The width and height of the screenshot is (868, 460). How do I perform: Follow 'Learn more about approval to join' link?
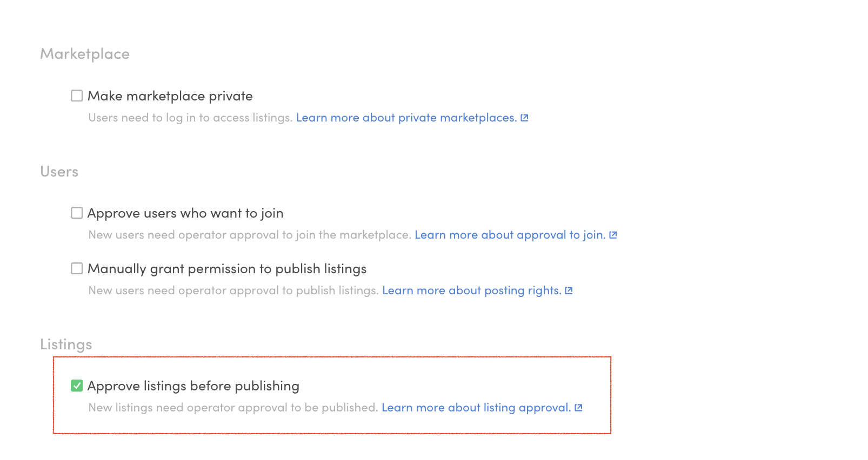pyautogui.click(x=510, y=235)
